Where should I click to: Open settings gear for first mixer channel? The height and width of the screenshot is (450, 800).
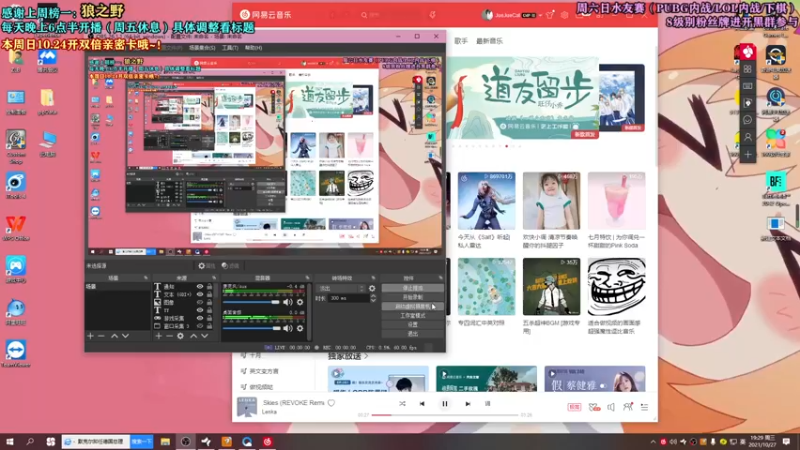point(300,302)
